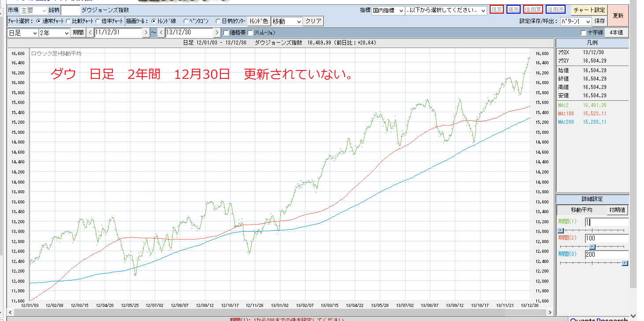Choose トレンド線 drawing tool
644x321 pixels.
[153, 21]
